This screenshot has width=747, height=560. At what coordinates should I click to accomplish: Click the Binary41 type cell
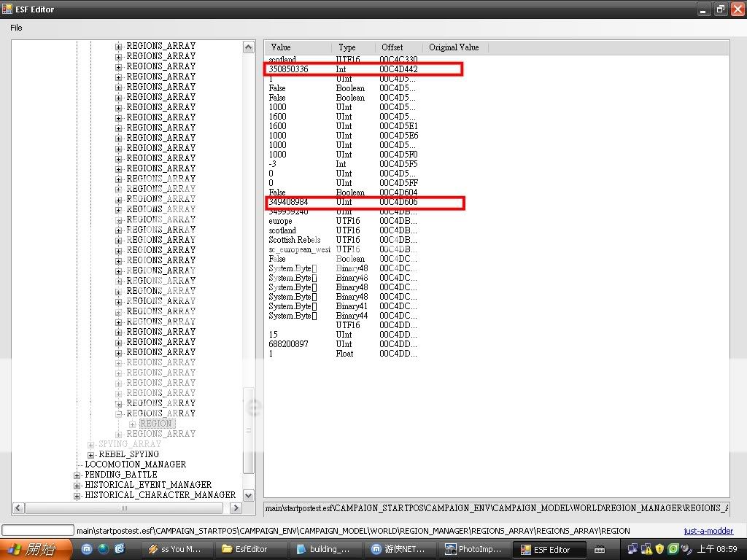(x=352, y=306)
